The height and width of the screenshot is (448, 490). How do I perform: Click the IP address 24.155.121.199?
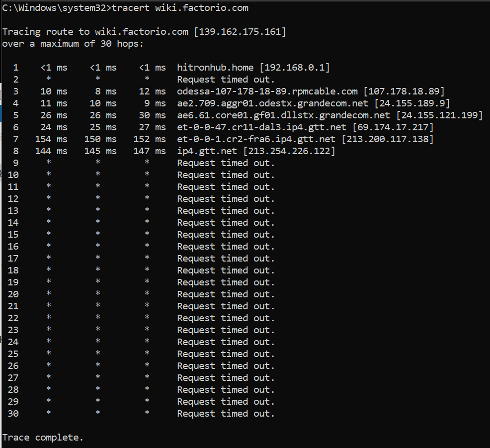[439, 115]
